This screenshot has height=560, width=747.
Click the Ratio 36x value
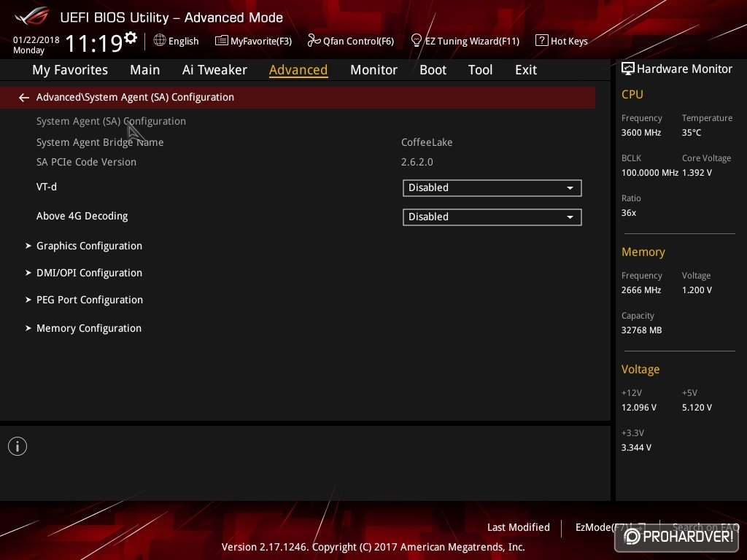click(x=629, y=213)
